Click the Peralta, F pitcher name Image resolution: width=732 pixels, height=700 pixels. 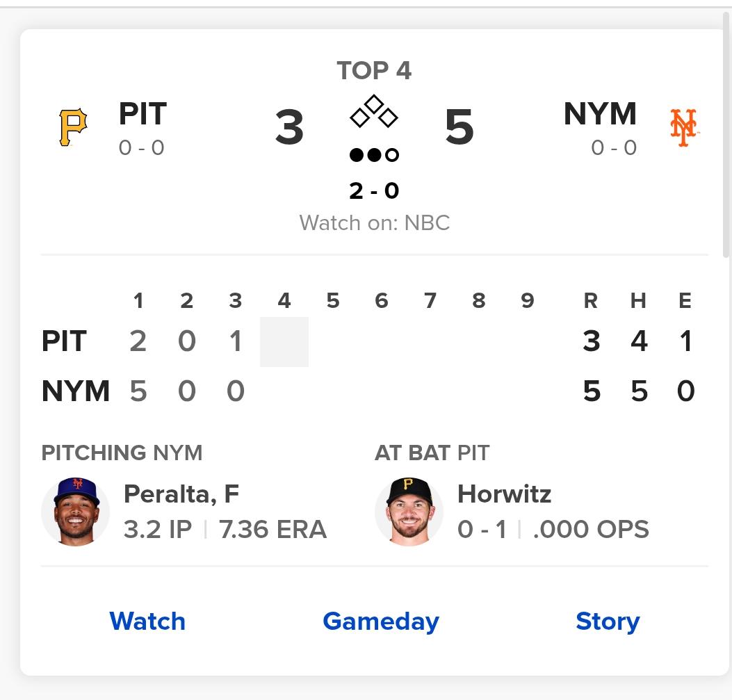(181, 494)
